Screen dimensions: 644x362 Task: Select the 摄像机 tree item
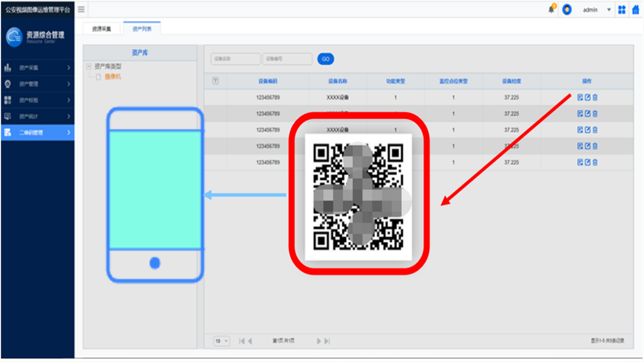(x=113, y=77)
